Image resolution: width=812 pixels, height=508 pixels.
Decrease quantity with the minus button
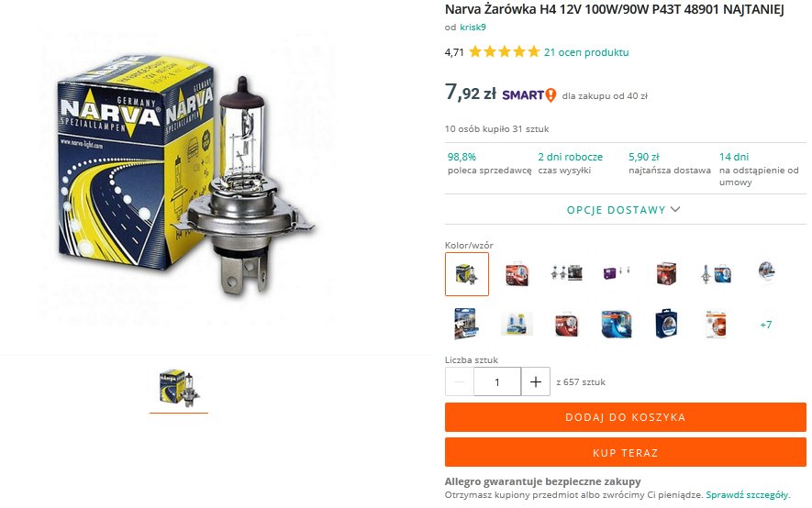[x=460, y=381]
